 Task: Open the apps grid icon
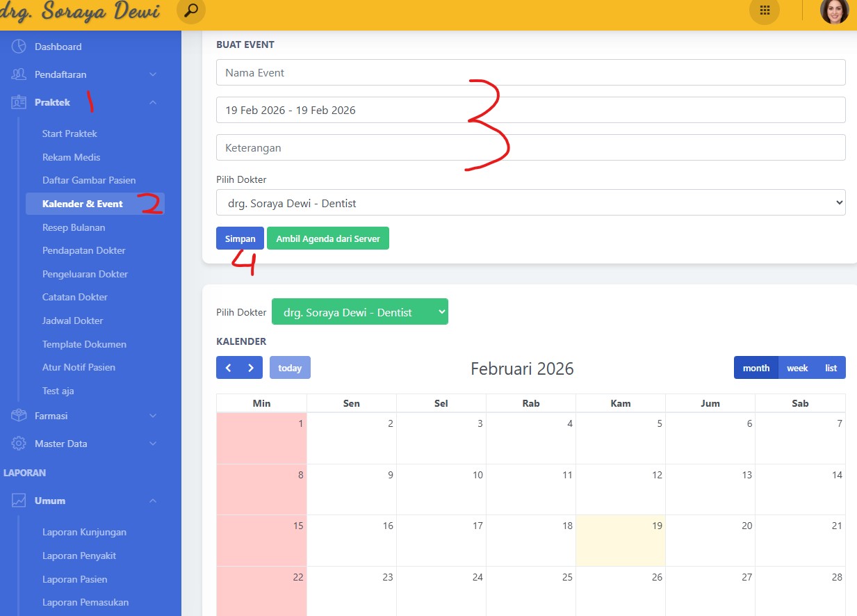coord(765,10)
